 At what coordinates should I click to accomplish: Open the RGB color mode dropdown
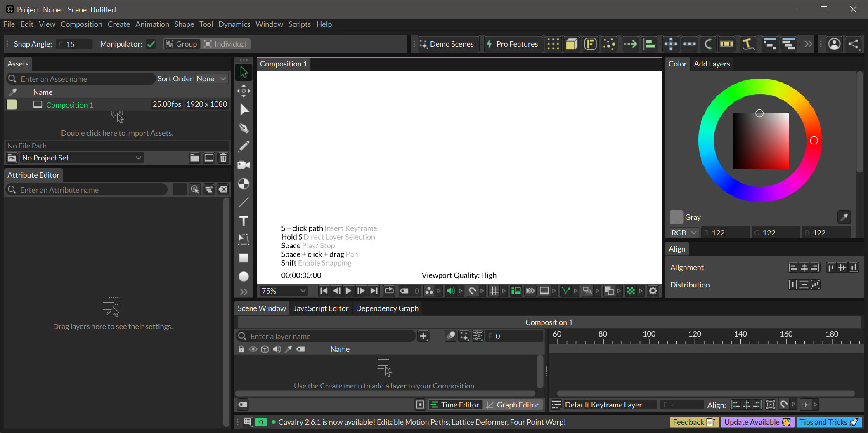pos(684,233)
